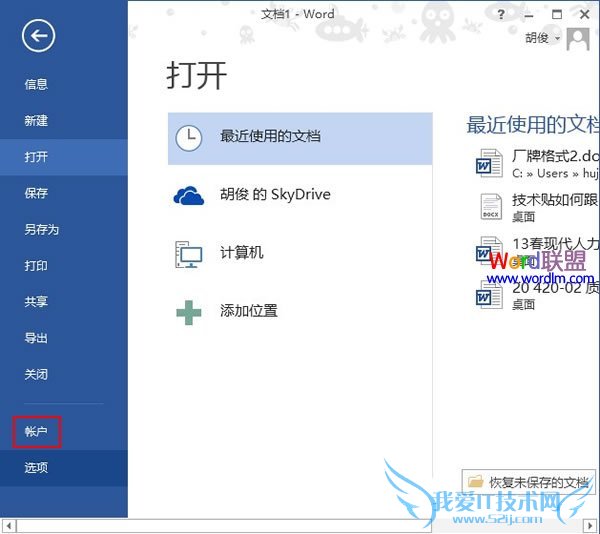Click the Word icon beside 厂牌格式2
This screenshot has width=600, height=534.
[x=489, y=163]
